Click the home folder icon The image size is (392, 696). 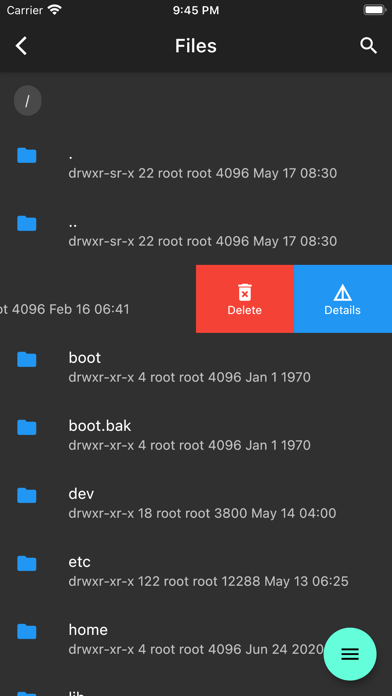click(27, 631)
